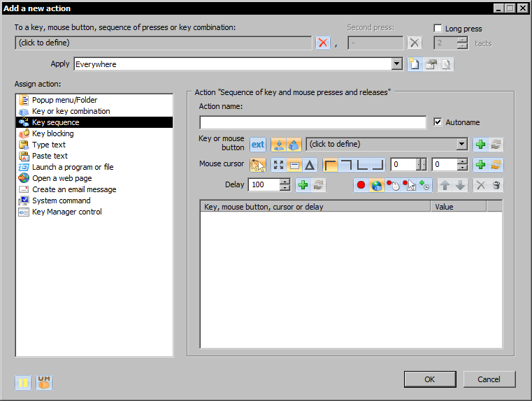Viewport: 532px width, 401px height.
Task: Select the key press down arrow icon
Action: [278, 145]
